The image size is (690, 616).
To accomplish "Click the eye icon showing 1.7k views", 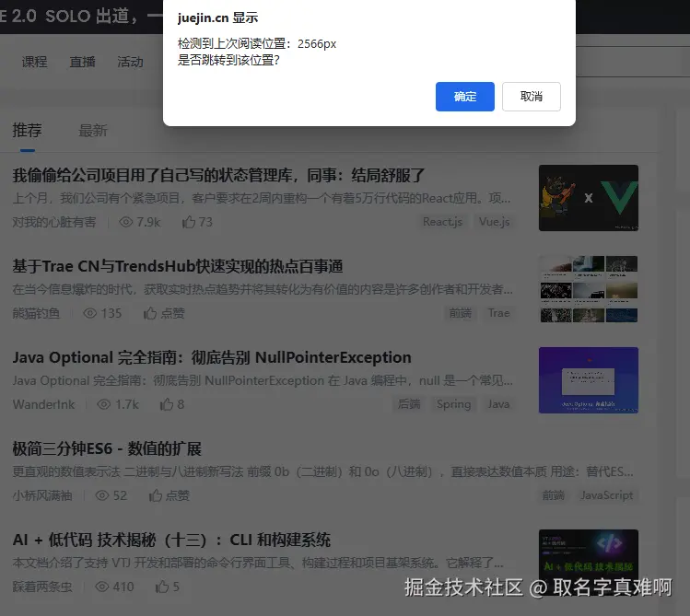I will coord(104,404).
